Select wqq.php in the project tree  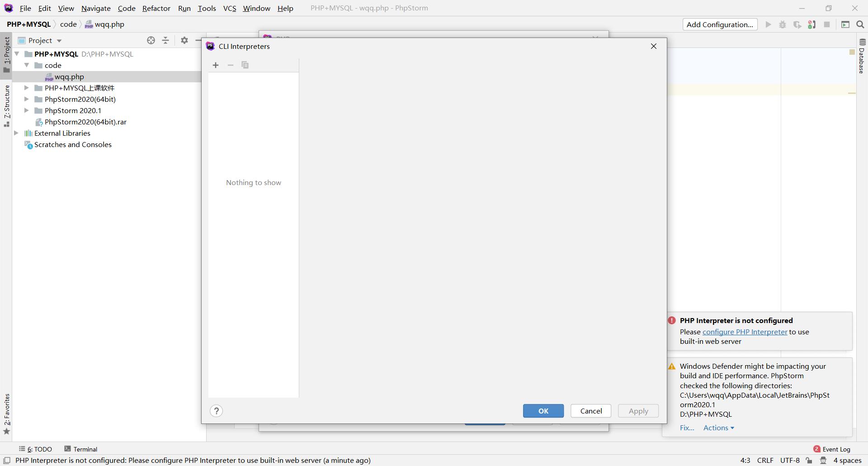click(x=69, y=76)
